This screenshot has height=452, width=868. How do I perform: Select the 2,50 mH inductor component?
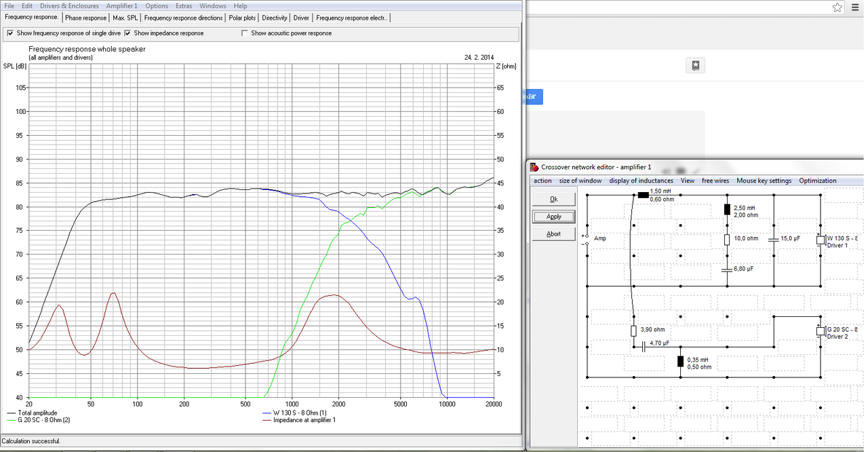pos(727,210)
